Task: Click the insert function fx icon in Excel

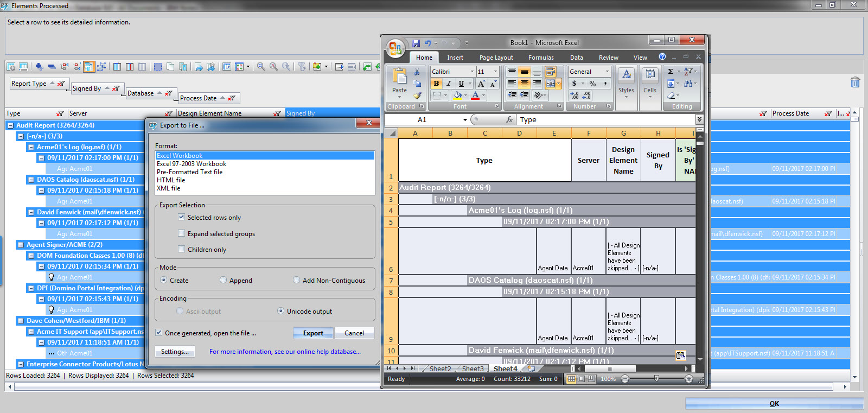Action: pos(509,119)
